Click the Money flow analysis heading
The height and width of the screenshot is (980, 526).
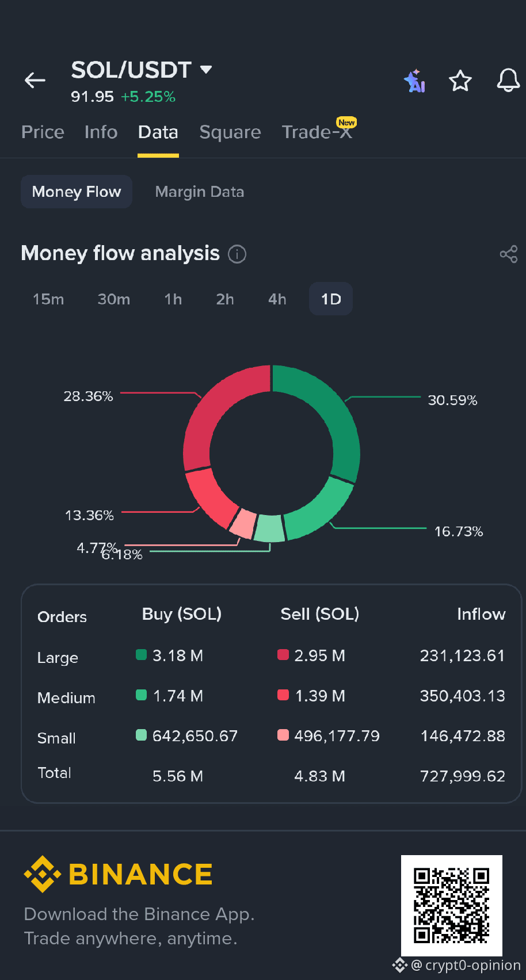120,253
